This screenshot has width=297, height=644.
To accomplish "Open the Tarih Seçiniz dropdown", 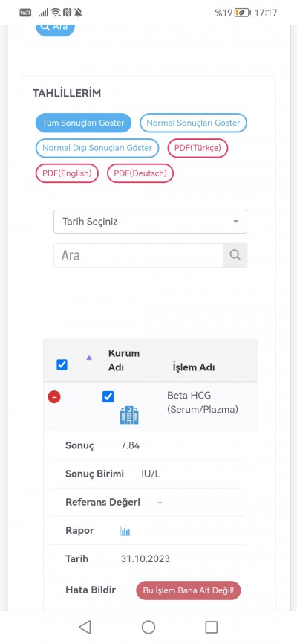I will pyautogui.click(x=150, y=222).
